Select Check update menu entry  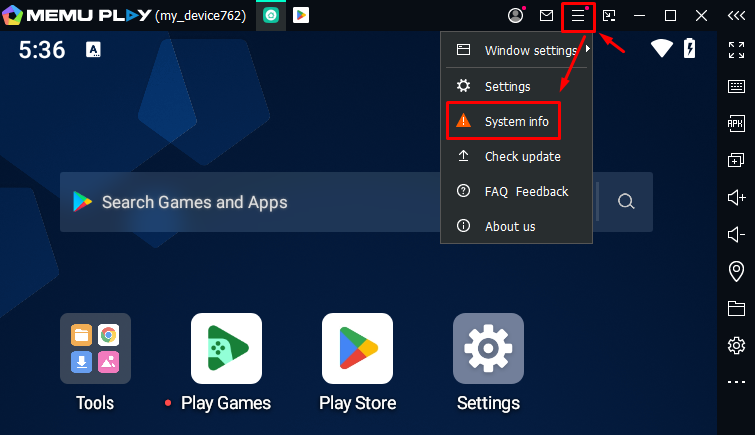pos(516,157)
